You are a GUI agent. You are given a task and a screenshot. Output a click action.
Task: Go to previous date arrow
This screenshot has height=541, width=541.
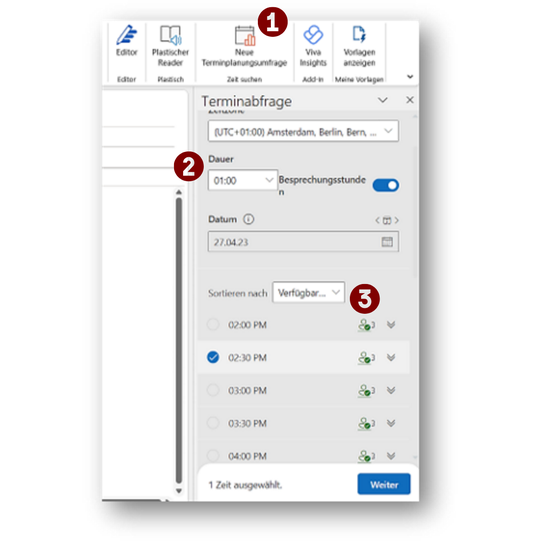377,220
